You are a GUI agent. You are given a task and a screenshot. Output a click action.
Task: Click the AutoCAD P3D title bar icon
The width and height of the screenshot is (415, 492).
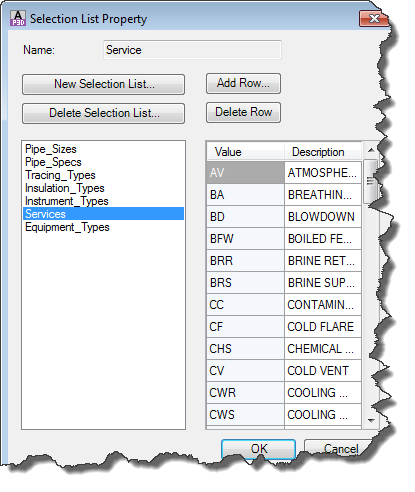click(18, 18)
